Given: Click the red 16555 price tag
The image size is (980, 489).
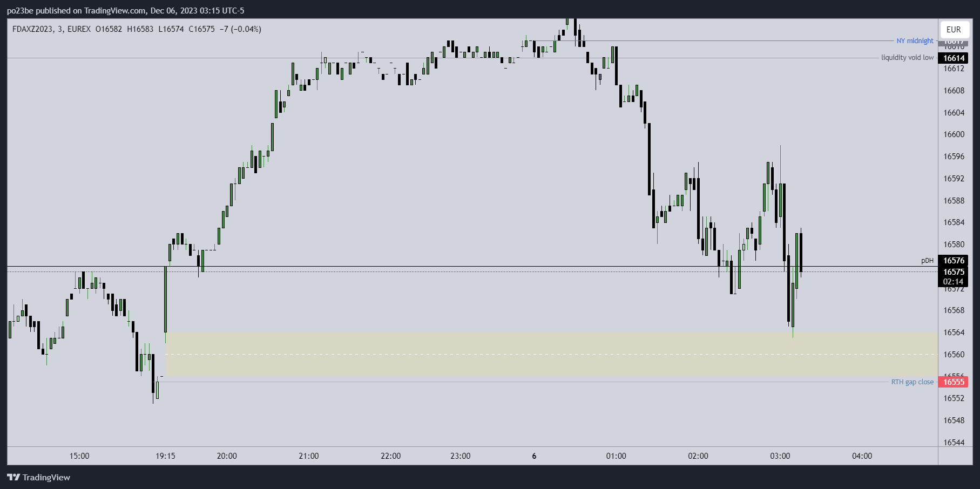Looking at the screenshot, I should tap(954, 382).
